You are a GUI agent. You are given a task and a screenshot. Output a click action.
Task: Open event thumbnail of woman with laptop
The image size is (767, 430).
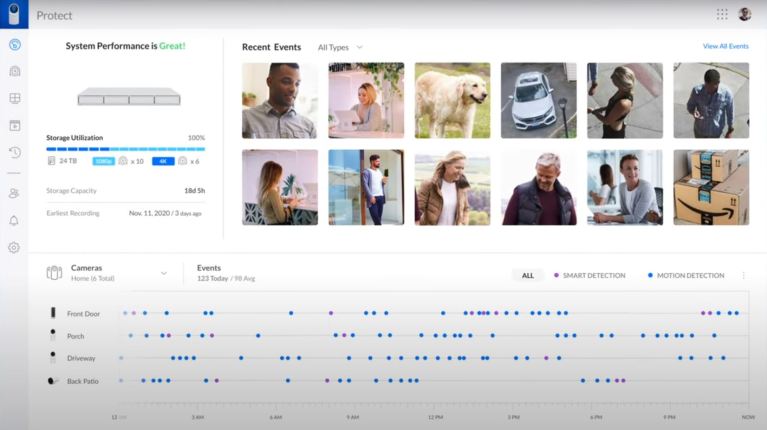[x=366, y=100]
